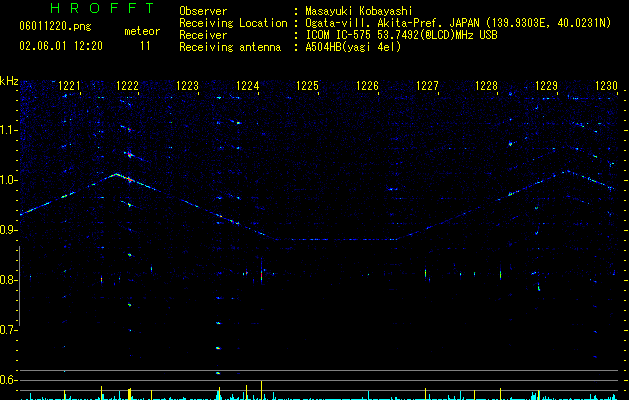The image size is (629, 400).
Task: Click observer name Masayuki Kobayashi
Action: [x=359, y=11]
